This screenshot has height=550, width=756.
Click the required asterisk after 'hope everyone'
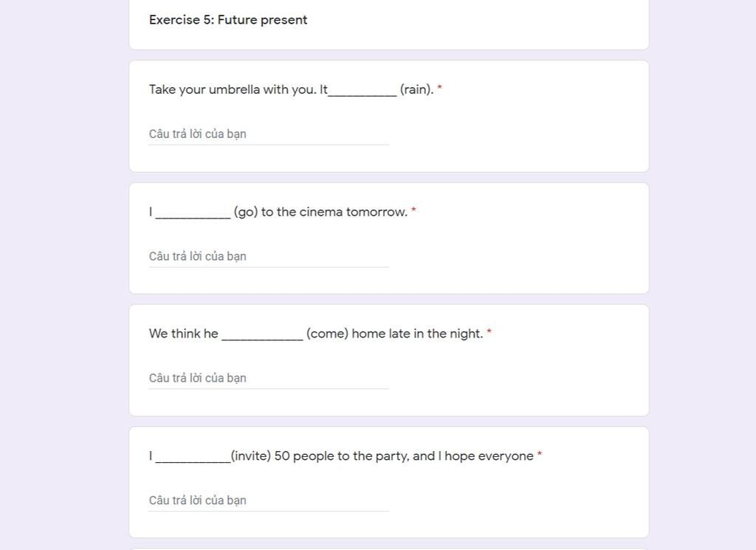pos(540,455)
